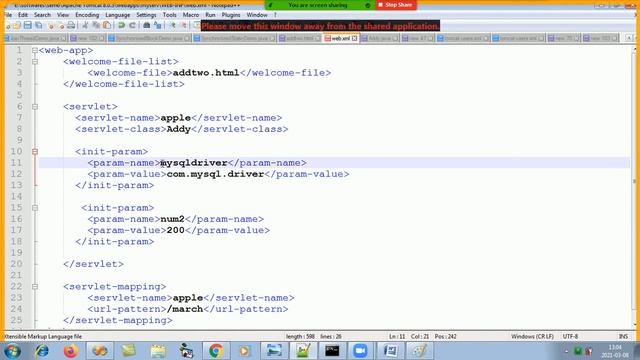
Task: Open the Search menu
Action: [x=42, y=15]
